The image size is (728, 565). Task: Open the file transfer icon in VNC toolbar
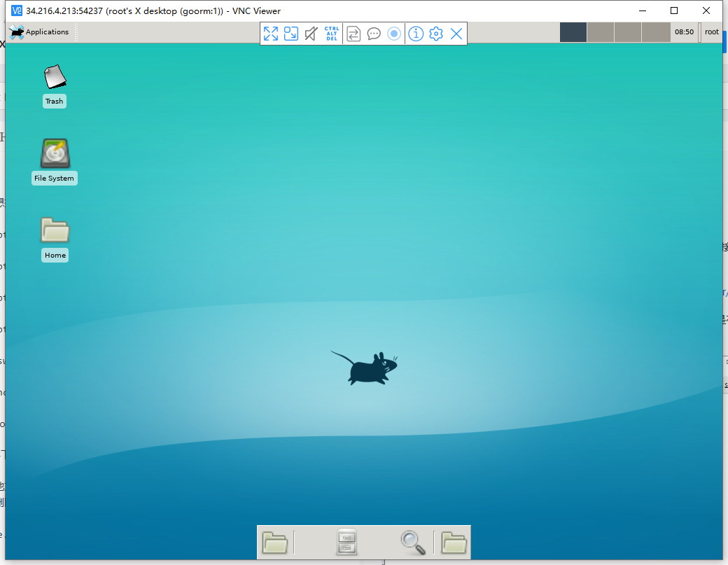pyautogui.click(x=353, y=34)
